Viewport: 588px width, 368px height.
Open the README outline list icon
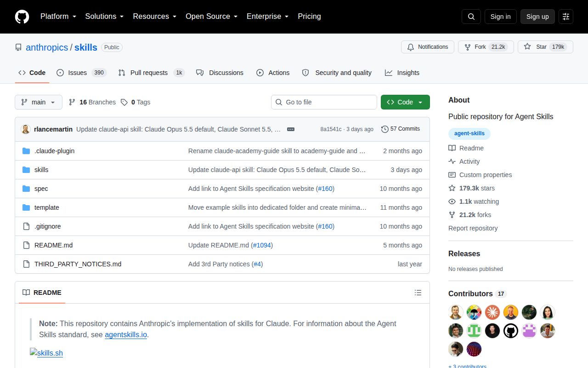tap(418, 293)
